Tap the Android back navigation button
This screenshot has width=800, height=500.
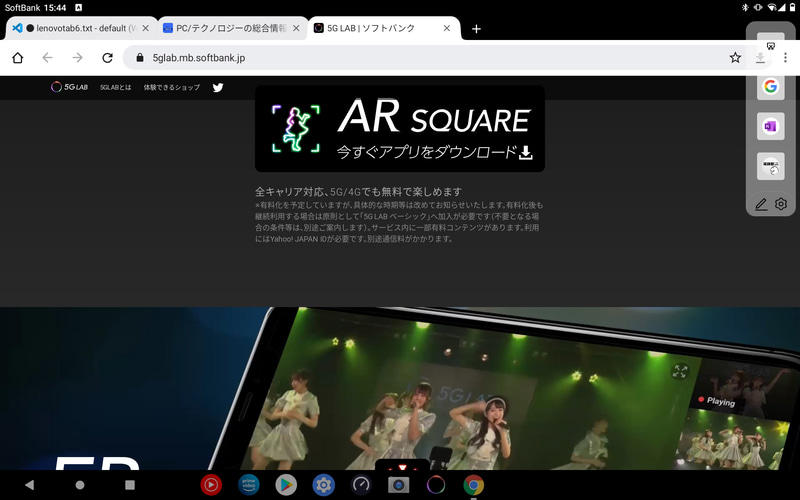click(x=30, y=485)
